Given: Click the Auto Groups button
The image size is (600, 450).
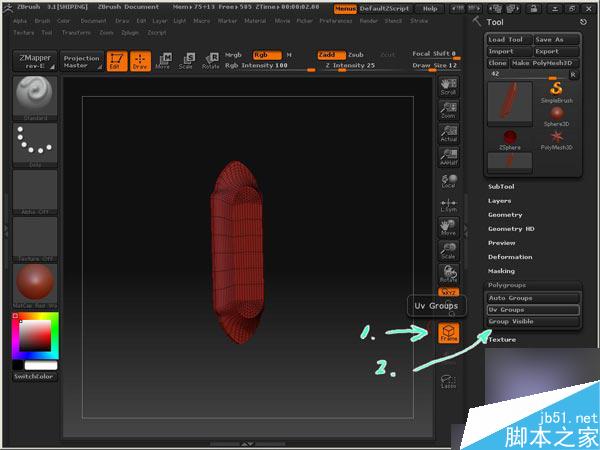Looking at the screenshot, I should pyautogui.click(x=533, y=298).
